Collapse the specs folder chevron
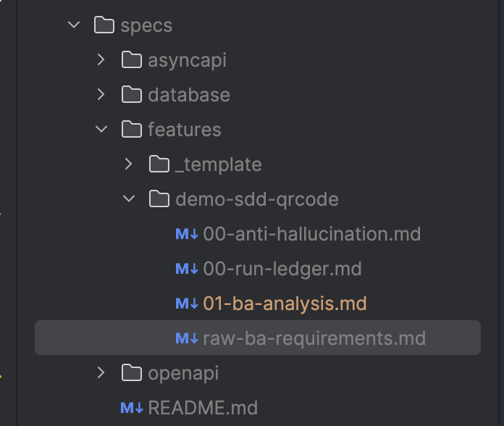 pyautogui.click(x=74, y=25)
